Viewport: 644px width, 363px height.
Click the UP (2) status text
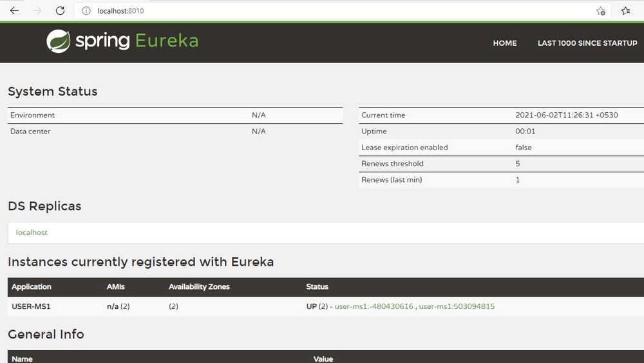[x=317, y=306]
